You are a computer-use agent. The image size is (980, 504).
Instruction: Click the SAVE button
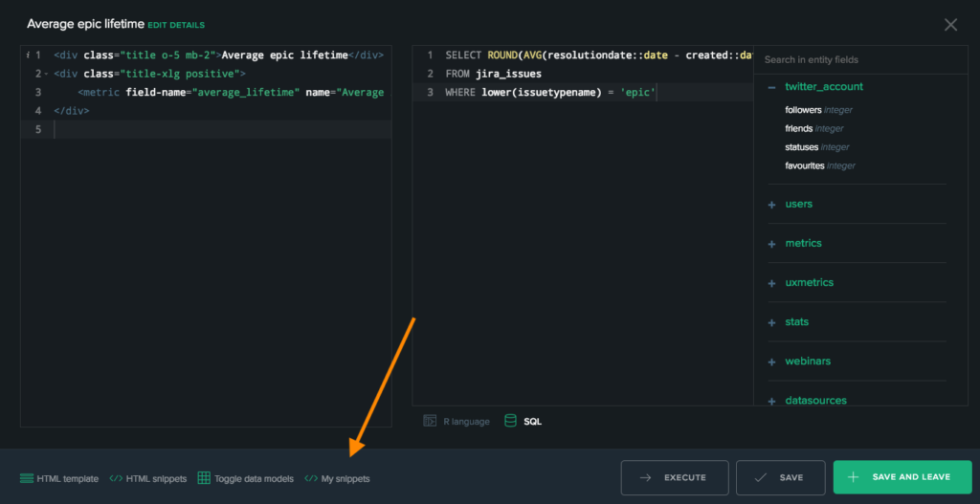(780, 477)
